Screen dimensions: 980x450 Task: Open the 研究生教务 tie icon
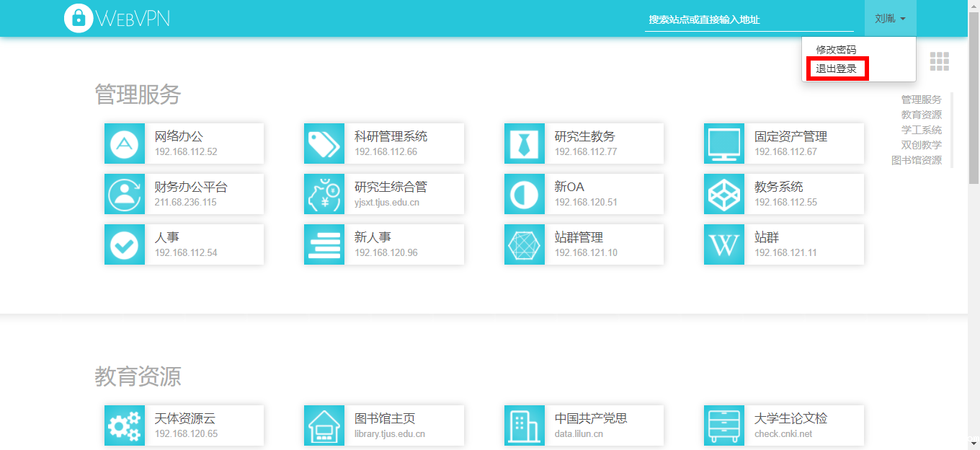(524, 144)
